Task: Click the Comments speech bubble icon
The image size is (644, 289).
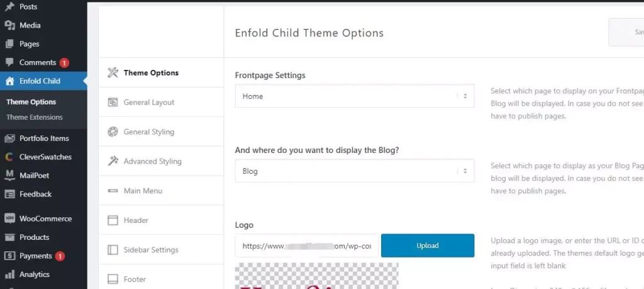Action: pyautogui.click(x=9, y=62)
